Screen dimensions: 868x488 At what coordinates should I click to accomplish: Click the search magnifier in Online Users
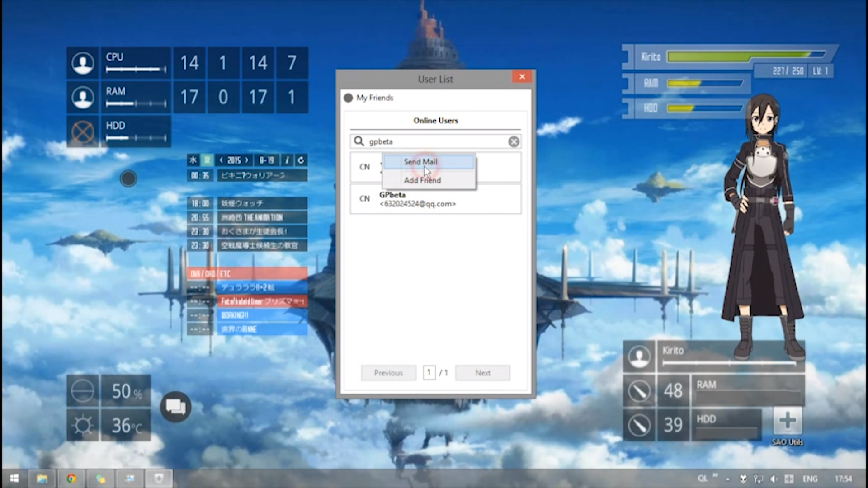tap(359, 141)
